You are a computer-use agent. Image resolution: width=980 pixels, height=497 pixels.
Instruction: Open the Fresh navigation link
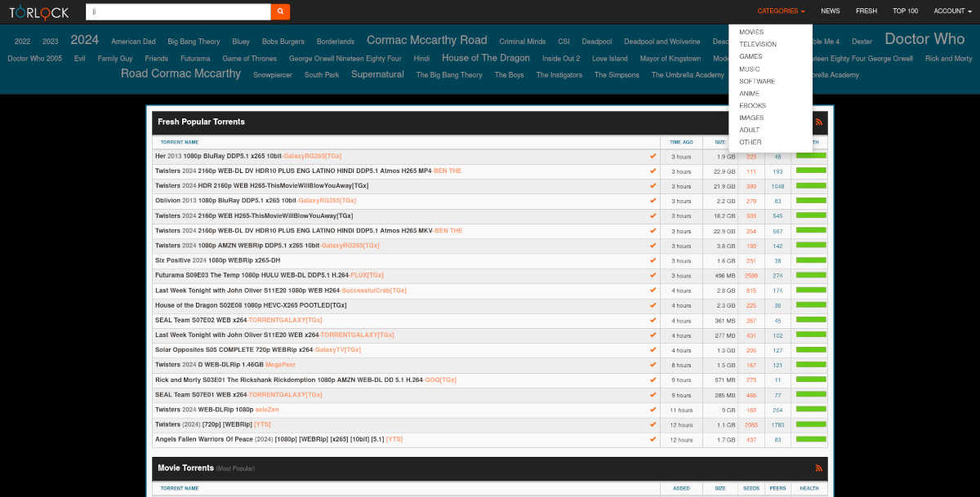coord(866,11)
